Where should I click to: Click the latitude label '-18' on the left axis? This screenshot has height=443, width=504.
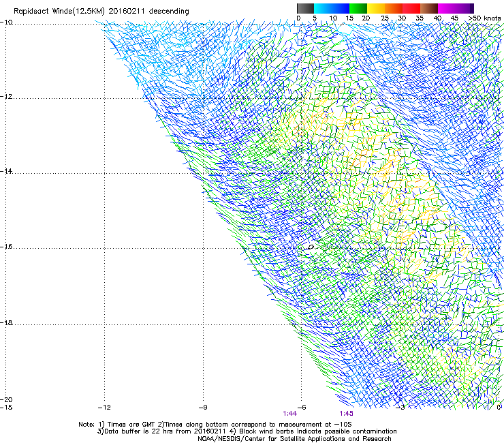(6, 322)
